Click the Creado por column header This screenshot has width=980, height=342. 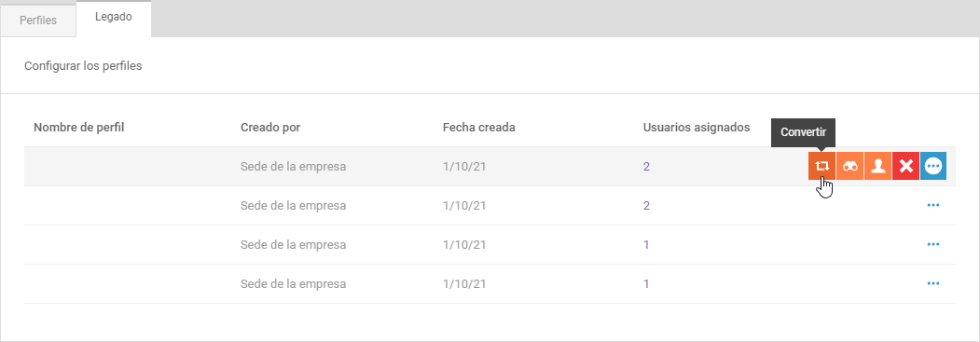(270, 128)
